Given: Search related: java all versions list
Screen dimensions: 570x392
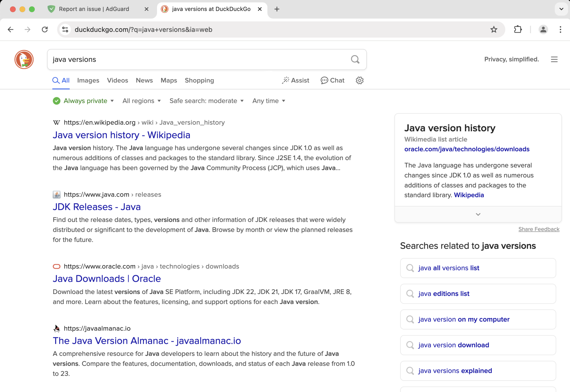Looking at the screenshot, I should pos(478,268).
